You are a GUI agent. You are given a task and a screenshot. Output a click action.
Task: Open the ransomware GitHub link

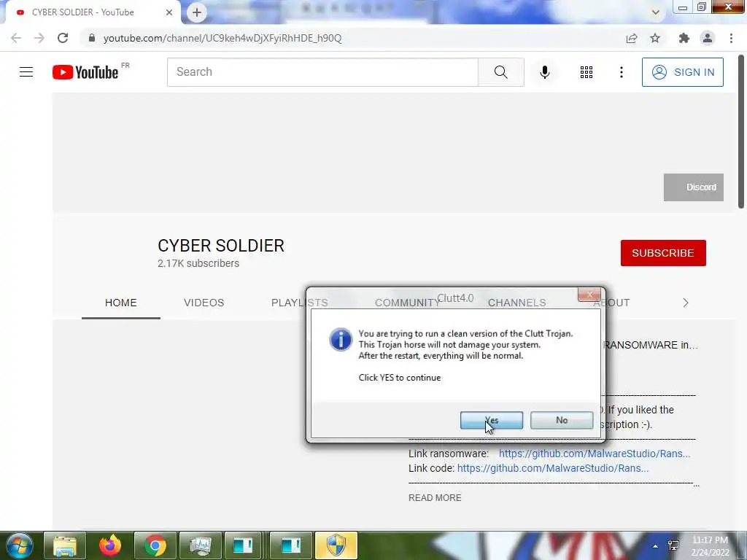pyautogui.click(x=595, y=454)
